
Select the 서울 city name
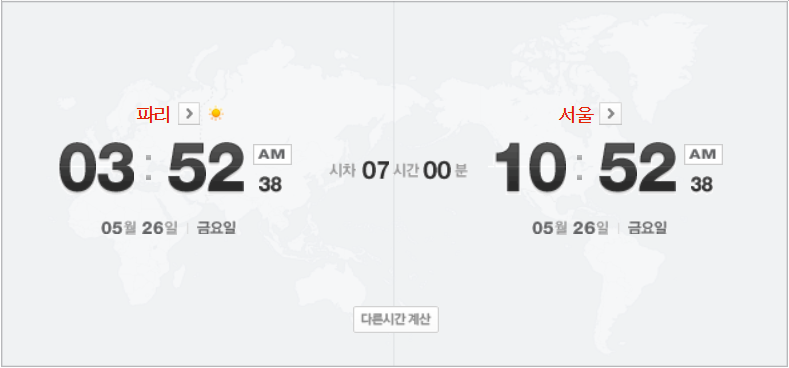pos(576,115)
